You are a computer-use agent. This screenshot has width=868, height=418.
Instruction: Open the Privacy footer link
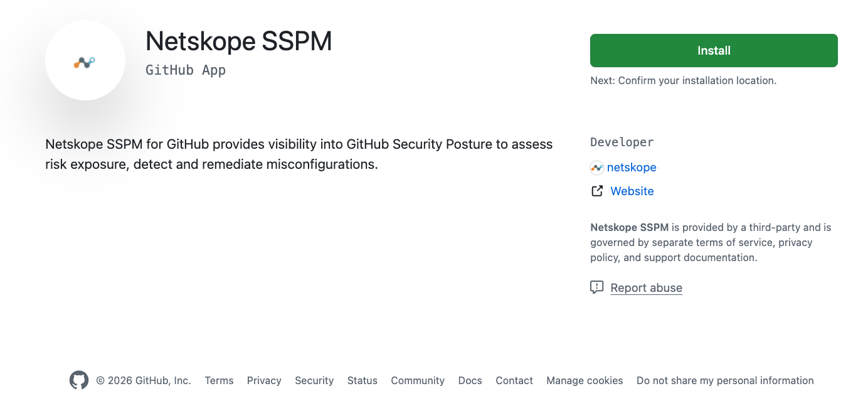[x=264, y=380]
